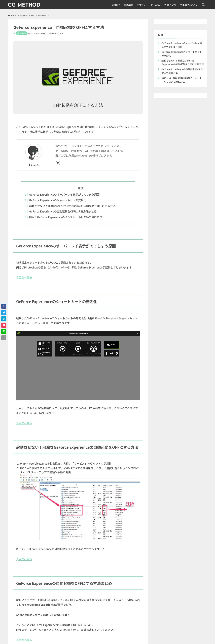This screenshot has height=644, width=215.
Task: Click the home icon breadcrumb
Action: click(x=12, y=16)
